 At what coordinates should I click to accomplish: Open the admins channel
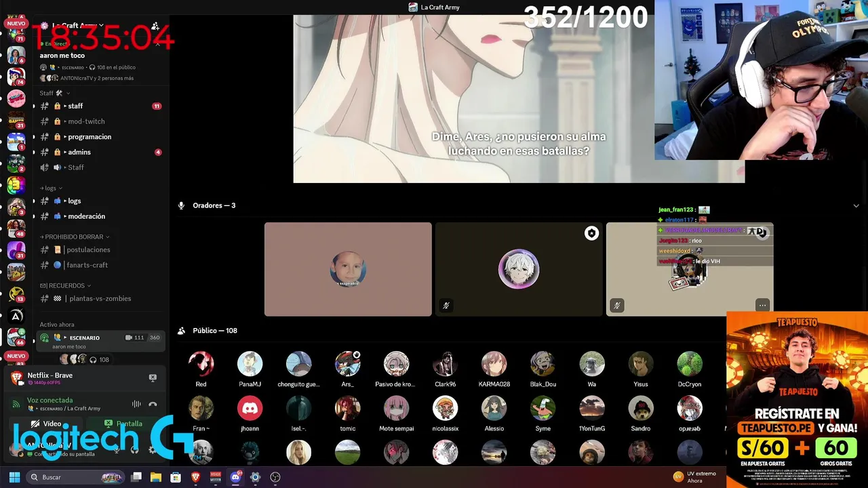click(100, 152)
